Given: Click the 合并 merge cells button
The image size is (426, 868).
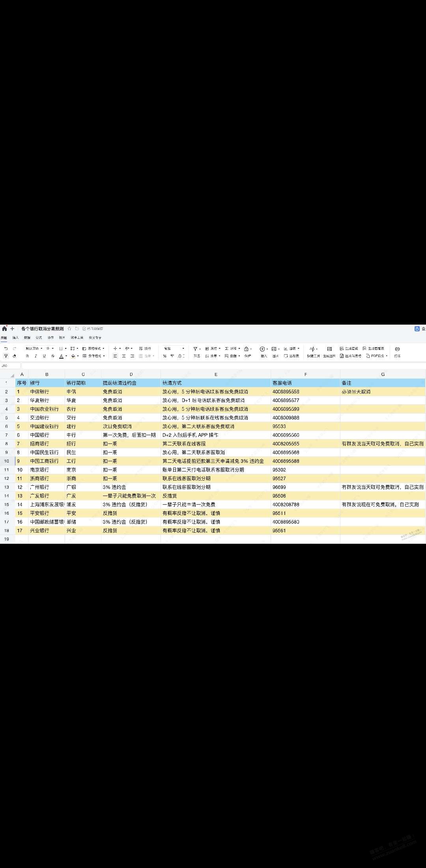Looking at the screenshot, I should point(146,356).
